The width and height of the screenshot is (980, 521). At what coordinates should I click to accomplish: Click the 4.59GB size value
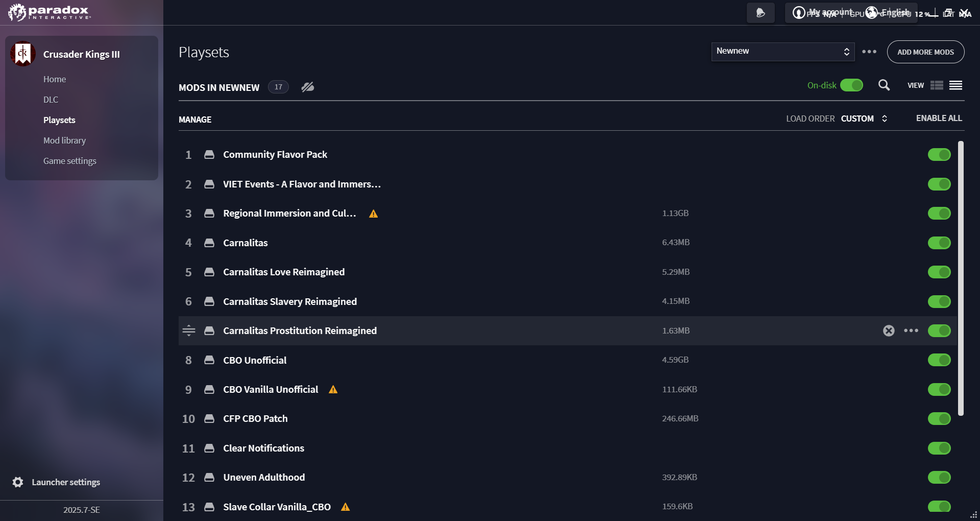pyautogui.click(x=675, y=360)
